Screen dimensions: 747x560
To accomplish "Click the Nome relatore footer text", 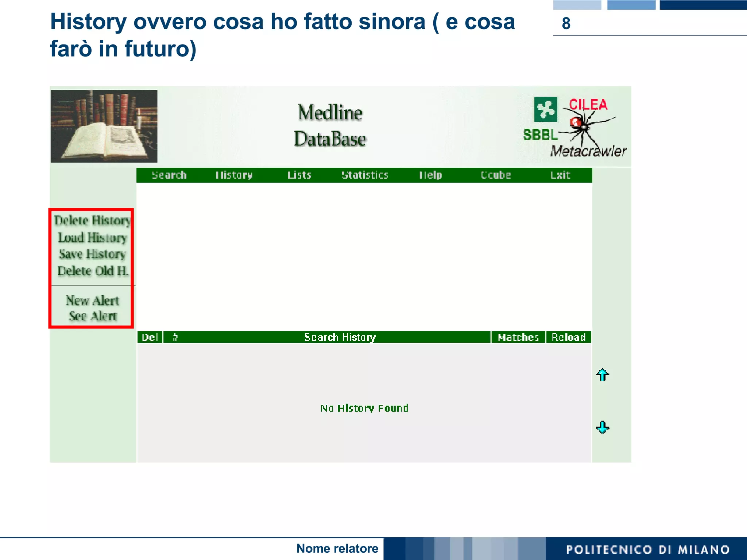I will [337, 548].
